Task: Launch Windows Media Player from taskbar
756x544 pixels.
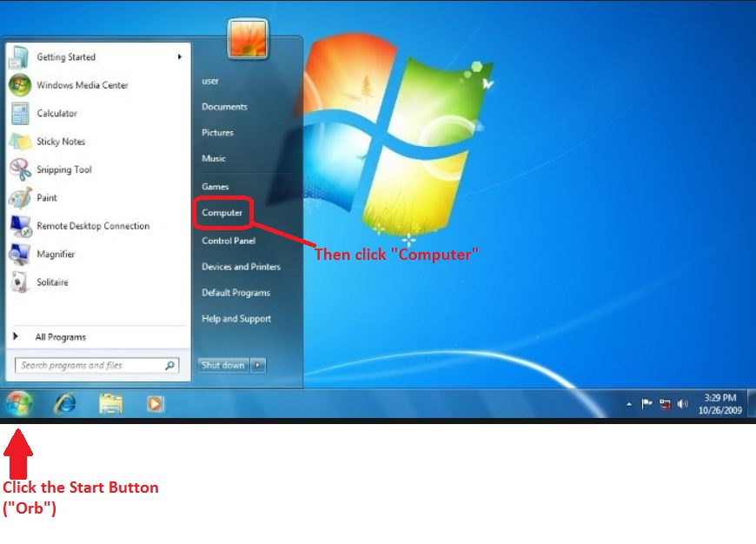Action: (x=156, y=404)
